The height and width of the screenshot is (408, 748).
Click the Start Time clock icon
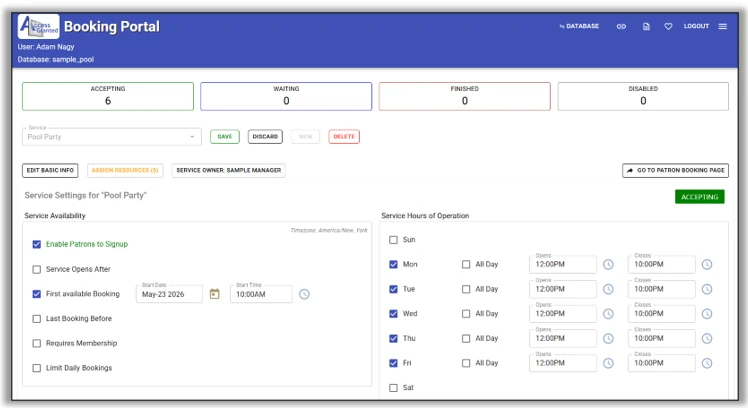coord(305,294)
